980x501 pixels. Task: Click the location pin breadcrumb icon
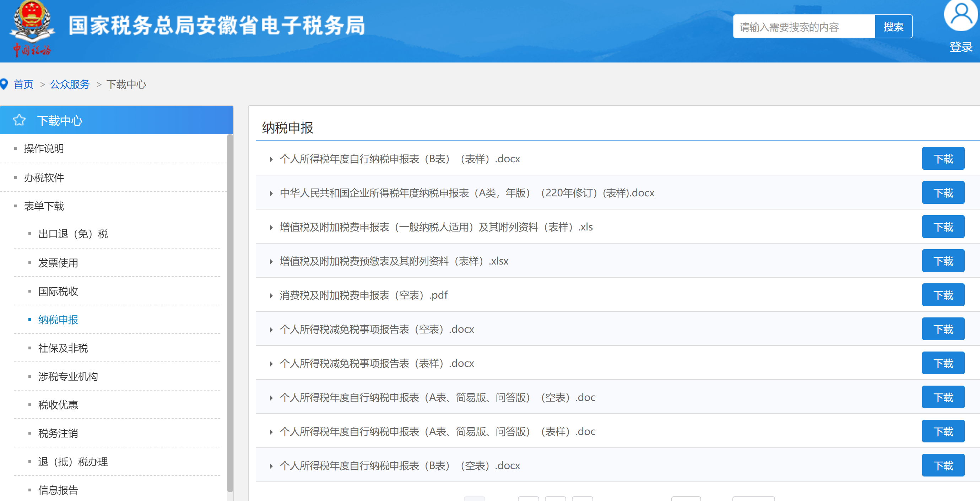click(x=4, y=84)
